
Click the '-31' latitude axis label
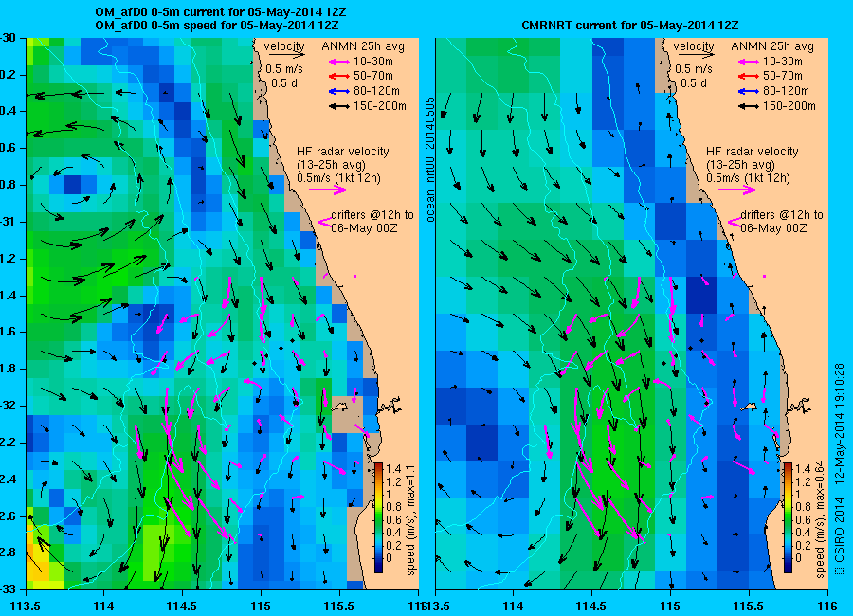[8, 222]
